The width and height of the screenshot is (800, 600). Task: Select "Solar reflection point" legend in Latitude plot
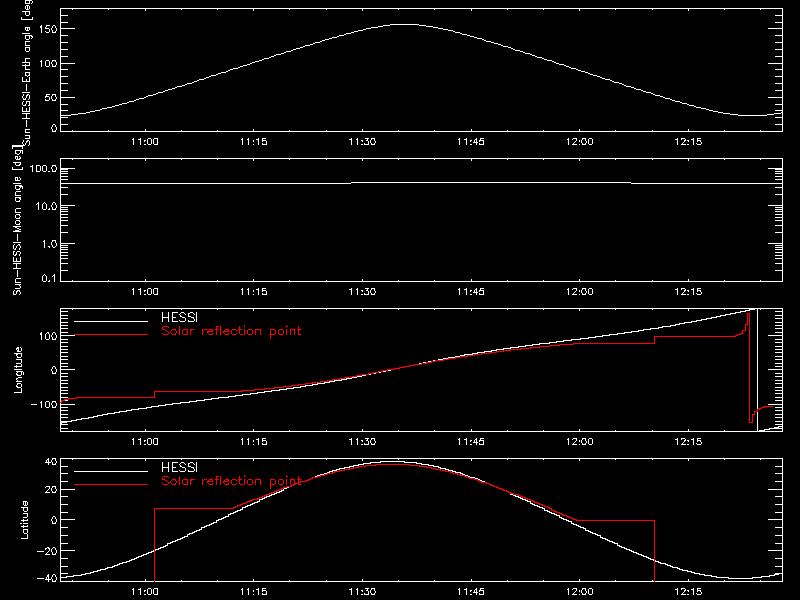click(231, 481)
